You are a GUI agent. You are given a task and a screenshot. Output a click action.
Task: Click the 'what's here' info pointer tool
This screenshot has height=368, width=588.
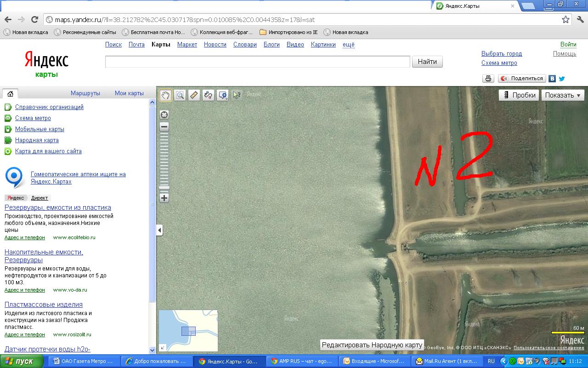point(237,95)
